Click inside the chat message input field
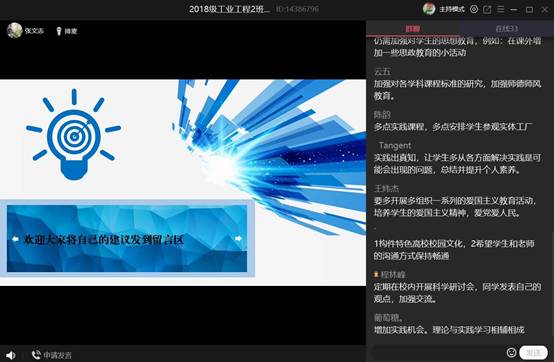554x362 pixels. pyautogui.click(x=438, y=352)
